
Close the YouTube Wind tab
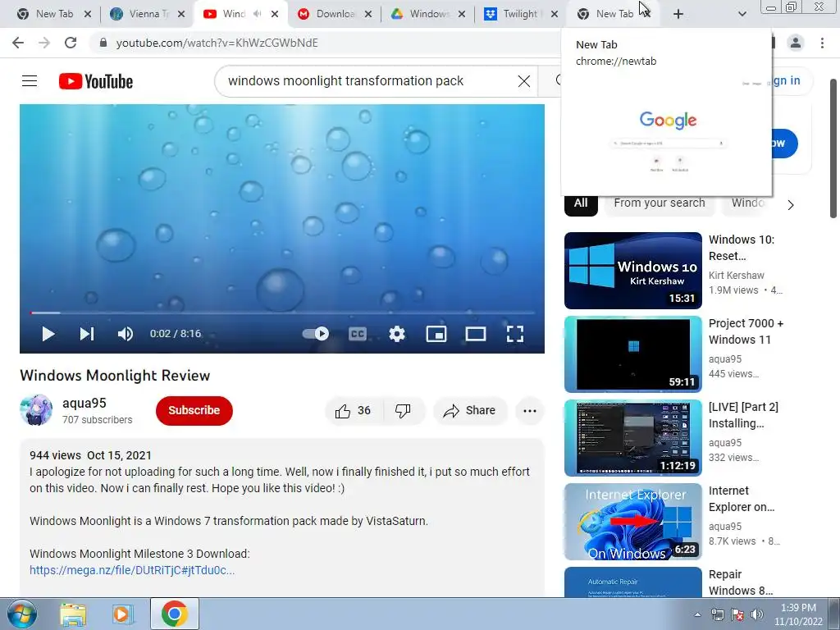(275, 14)
